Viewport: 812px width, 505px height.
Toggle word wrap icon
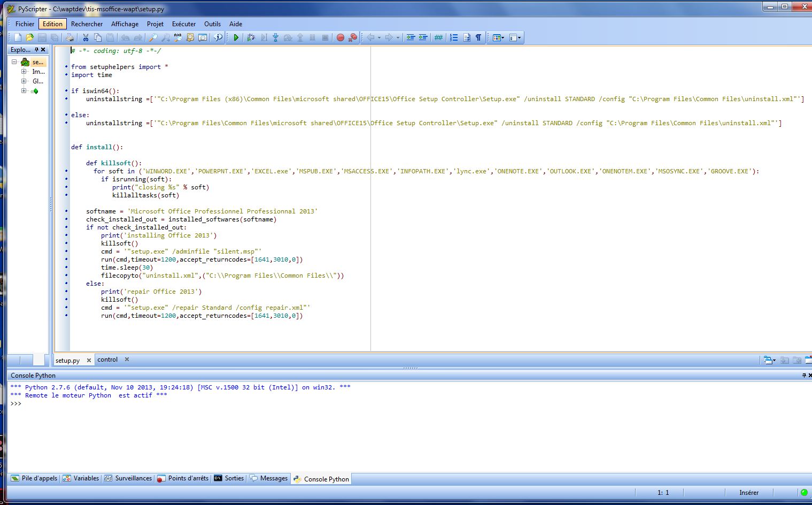[466, 37]
